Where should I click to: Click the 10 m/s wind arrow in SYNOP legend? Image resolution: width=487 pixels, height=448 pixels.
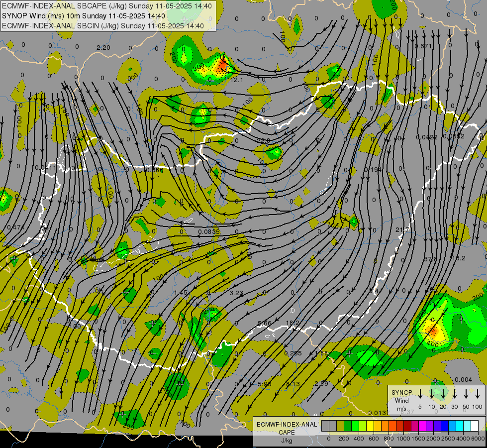[431, 394]
